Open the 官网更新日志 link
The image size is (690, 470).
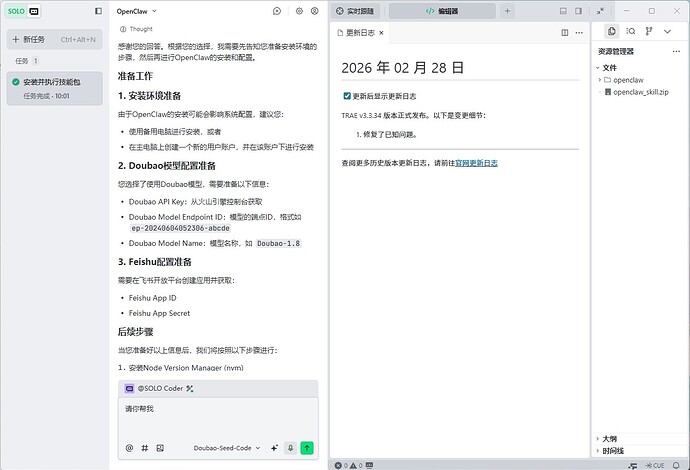476,162
